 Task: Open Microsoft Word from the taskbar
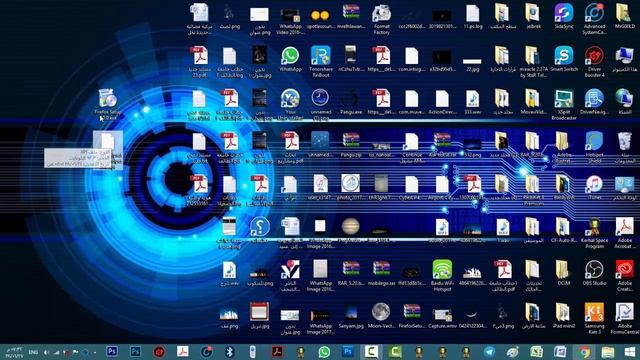click(560, 352)
